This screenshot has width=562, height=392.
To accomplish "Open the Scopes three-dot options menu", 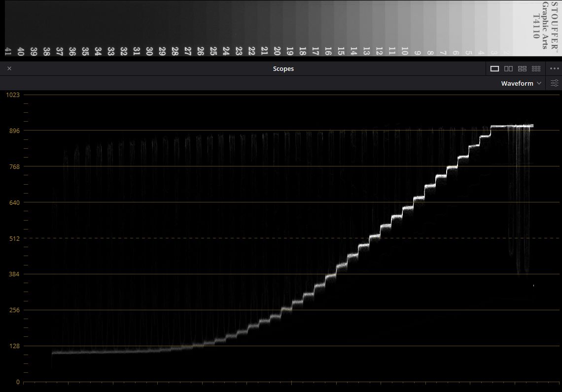I will pyautogui.click(x=554, y=68).
